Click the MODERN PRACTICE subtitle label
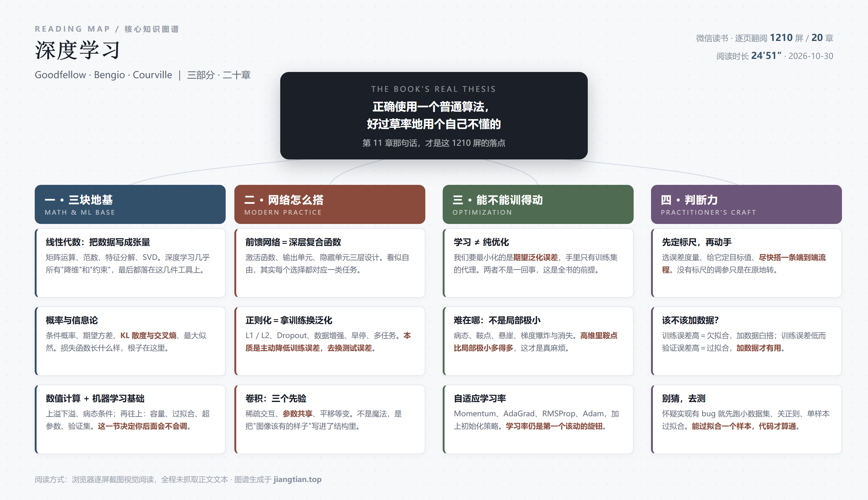Screen dimensions: 868x500 click(x=283, y=212)
